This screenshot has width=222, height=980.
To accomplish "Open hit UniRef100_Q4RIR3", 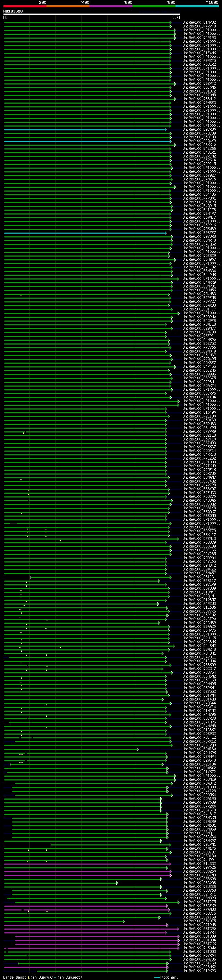I will 199,38.
